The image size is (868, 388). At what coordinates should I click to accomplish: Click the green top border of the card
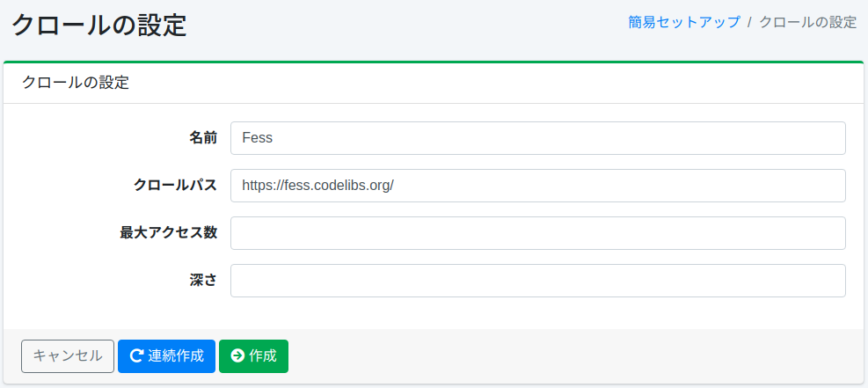click(434, 62)
